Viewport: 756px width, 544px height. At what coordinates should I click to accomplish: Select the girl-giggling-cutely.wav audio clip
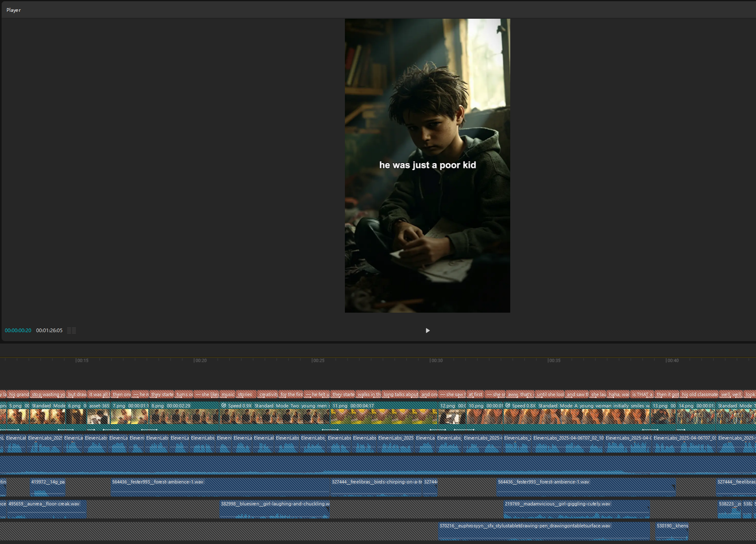pos(576,509)
